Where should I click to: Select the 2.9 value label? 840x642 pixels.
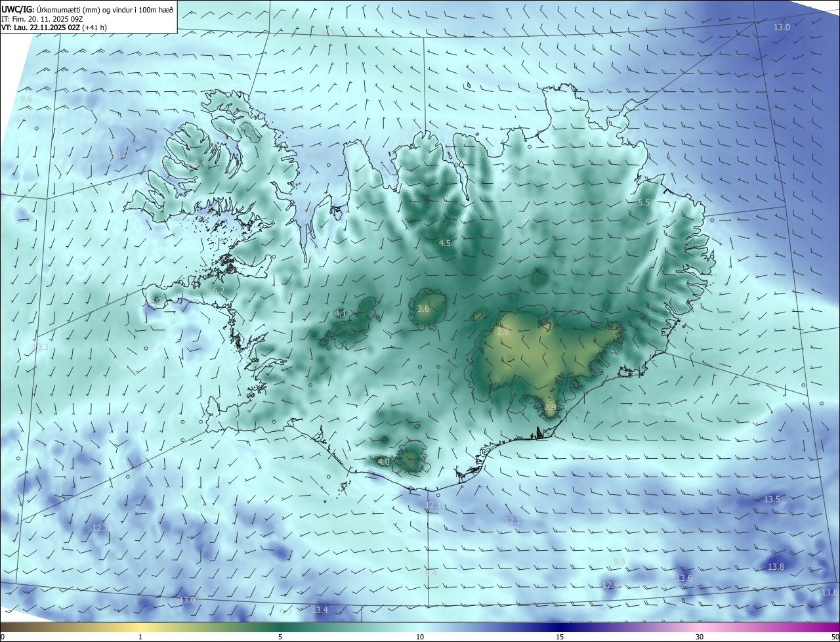click(550, 407)
